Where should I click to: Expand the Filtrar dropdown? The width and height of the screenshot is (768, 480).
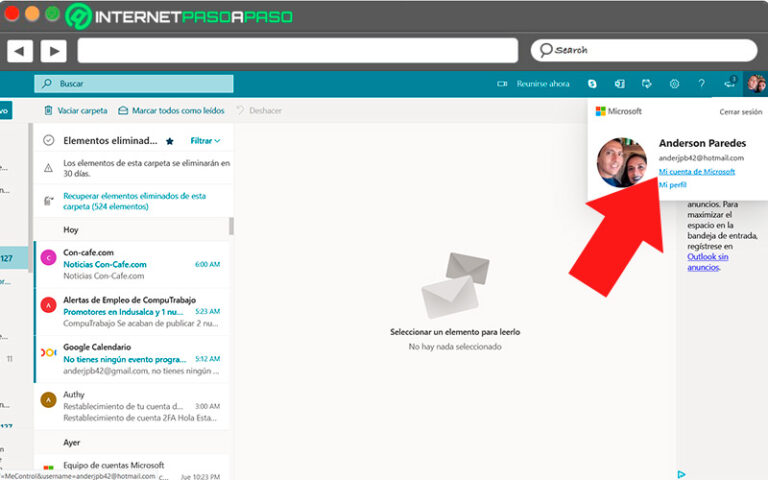[x=205, y=141]
